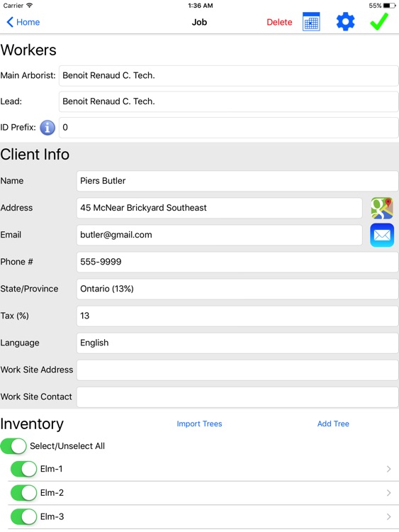Tap the battery status indicator
Image resolution: width=399 pixels, height=532 pixels.
(390, 6)
